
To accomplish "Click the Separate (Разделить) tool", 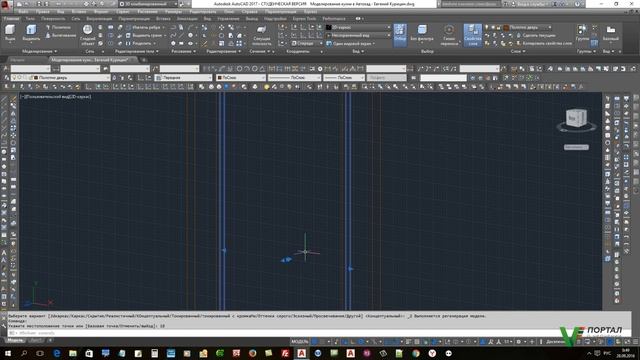I will [139, 43].
